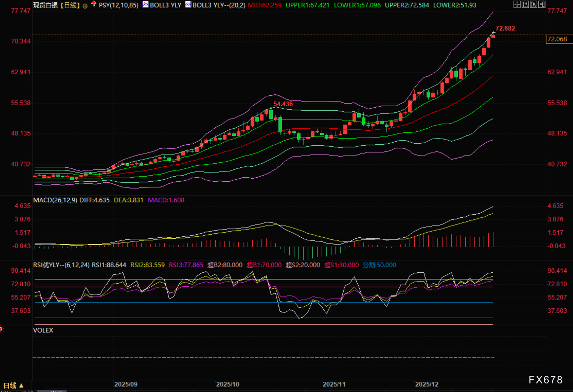Select the PSY(12,10,85) indicator label
573x392 pixels.
[x=119, y=5]
